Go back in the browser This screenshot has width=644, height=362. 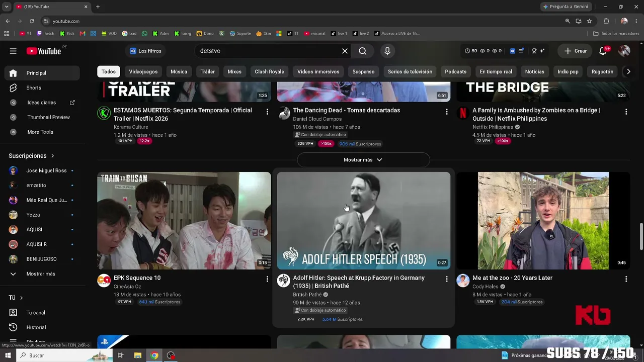[8, 21]
